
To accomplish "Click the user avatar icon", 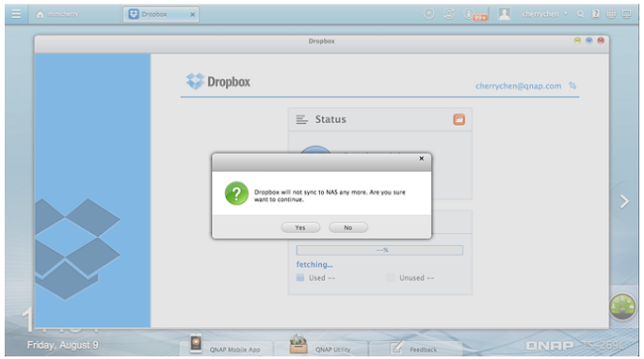I will (504, 14).
